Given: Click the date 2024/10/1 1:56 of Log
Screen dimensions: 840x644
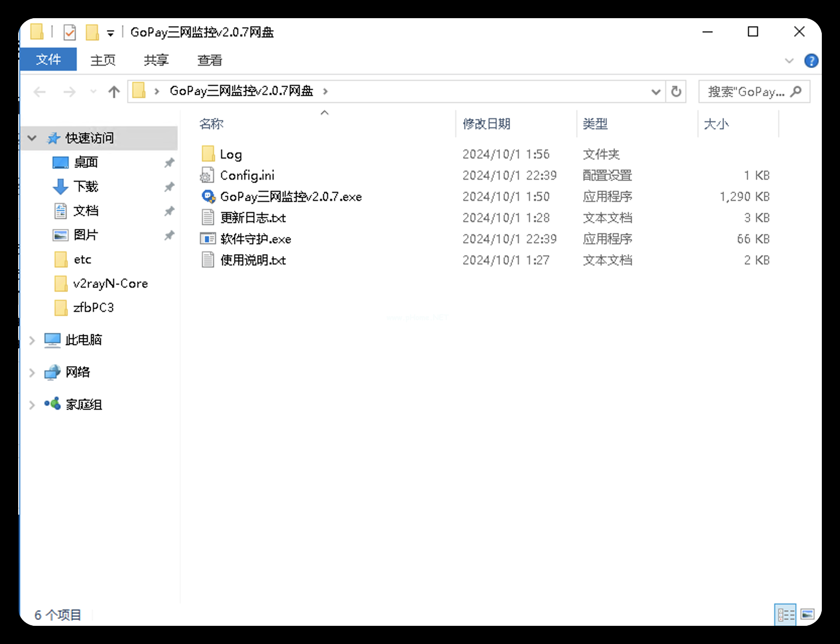Looking at the screenshot, I should (506, 154).
